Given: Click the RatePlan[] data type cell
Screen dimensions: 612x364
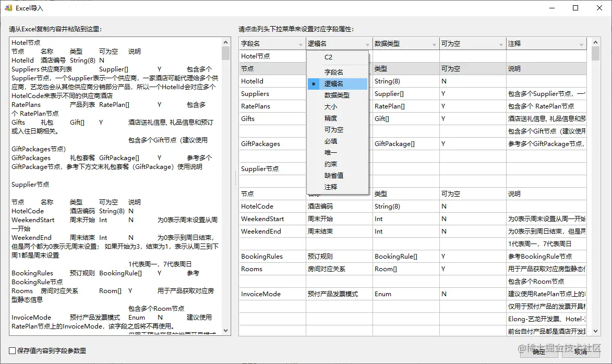Looking at the screenshot, I should (406, 106).
